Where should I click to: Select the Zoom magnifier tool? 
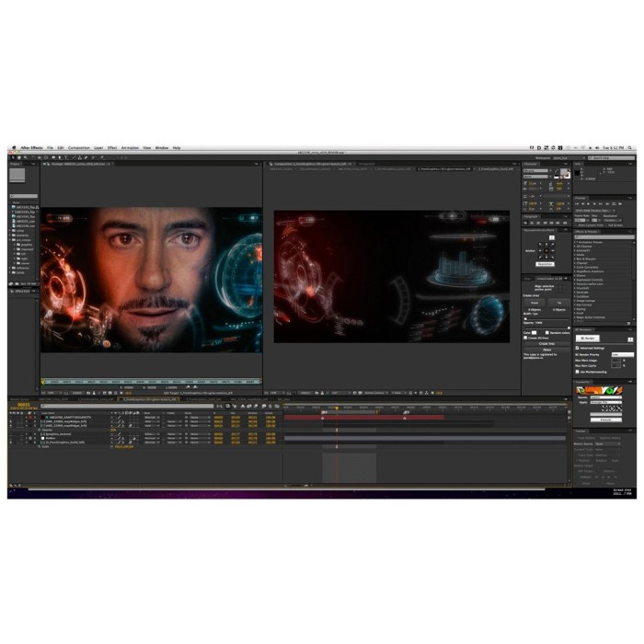(x=26, y=157)
